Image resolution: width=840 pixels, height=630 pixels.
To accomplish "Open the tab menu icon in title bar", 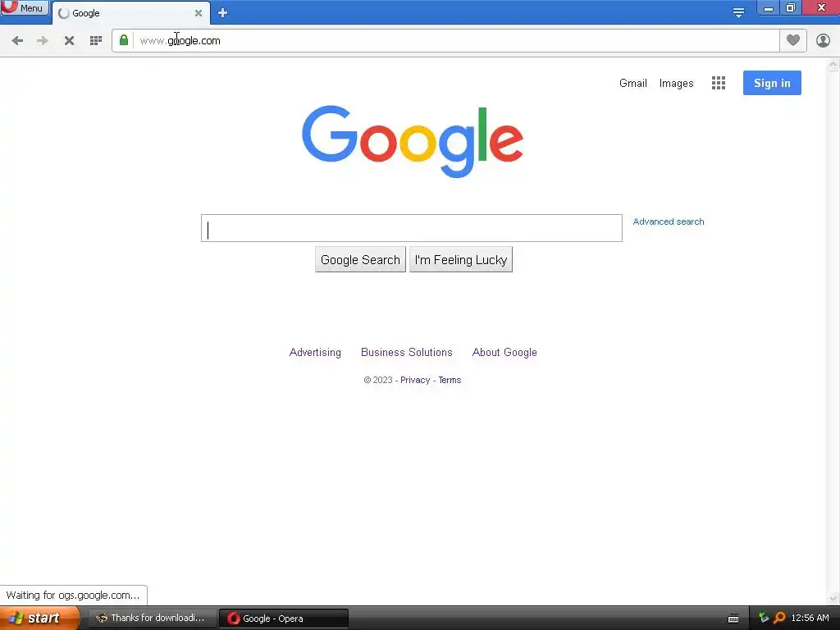I will pyautogui.click(x=738, y=13).
